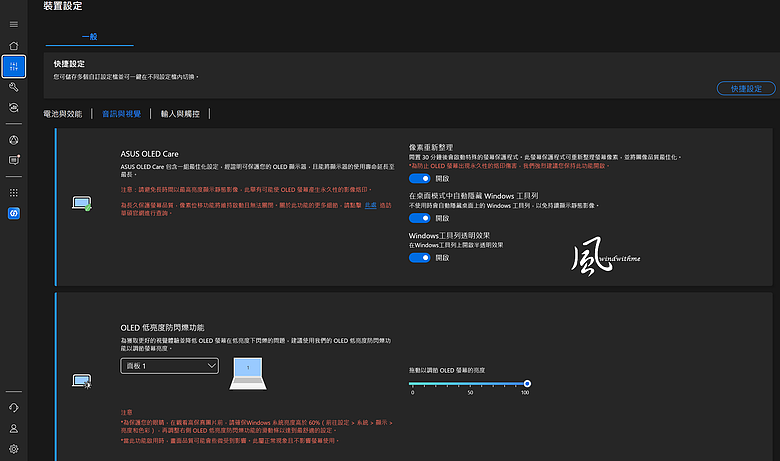Expand the 面板 1 dropdown
Viewport: 780px width, 461px height.
pyautogui.click(x=170, y=366)
